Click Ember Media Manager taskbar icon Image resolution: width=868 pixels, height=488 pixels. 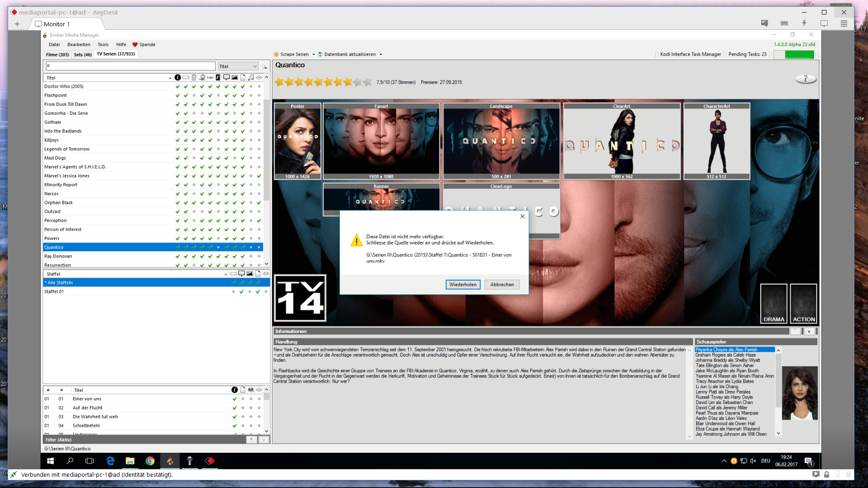click(x=170, y=461)
